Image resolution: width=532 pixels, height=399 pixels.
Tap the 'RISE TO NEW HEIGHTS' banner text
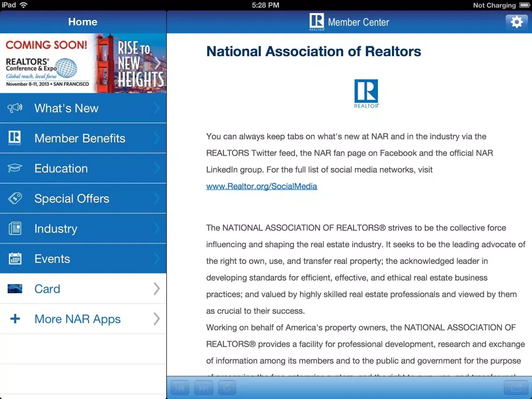coord(140,64)
